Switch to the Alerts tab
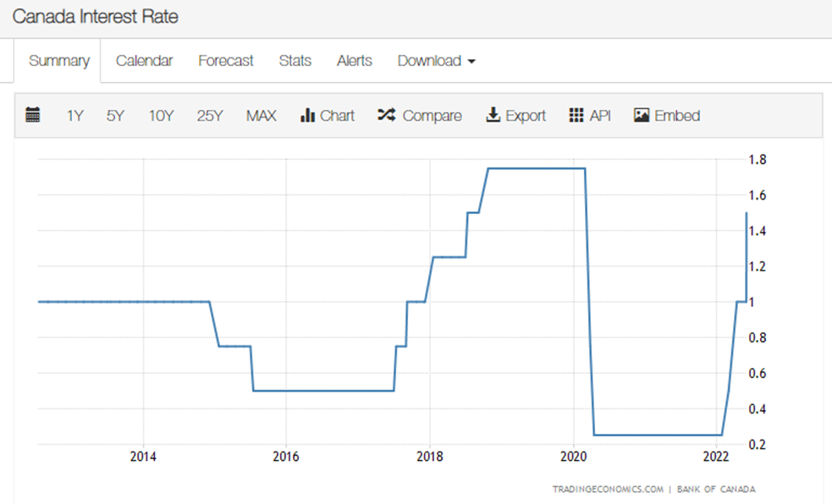Image resolution: width=832 pixels, height=504 pixels. coord(355,60)
